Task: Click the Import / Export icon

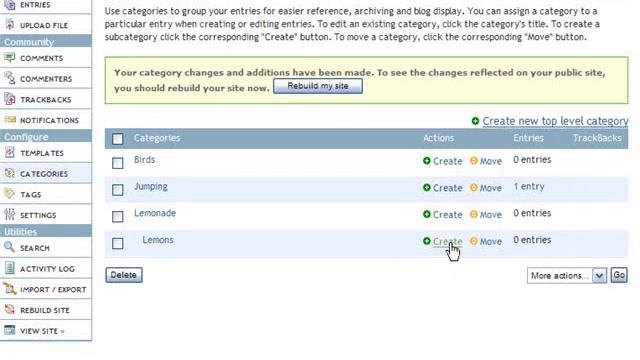Action: coord(10,289)
